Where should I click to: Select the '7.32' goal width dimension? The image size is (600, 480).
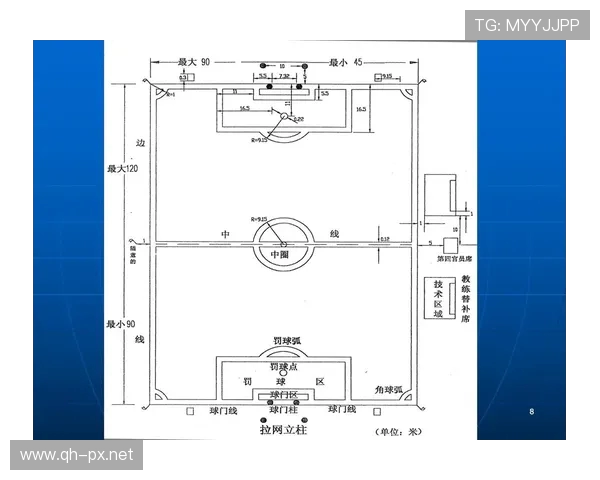284,76
